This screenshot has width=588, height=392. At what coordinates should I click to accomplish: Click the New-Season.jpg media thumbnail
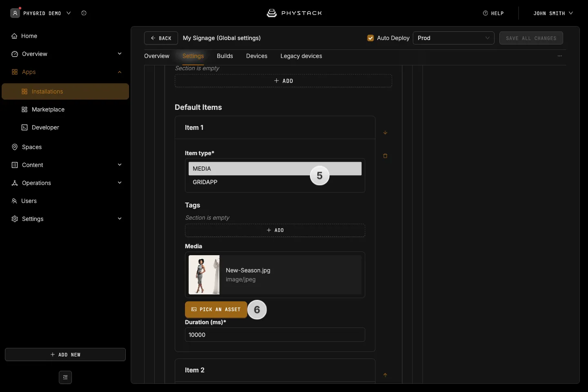[x=204, y=275]
